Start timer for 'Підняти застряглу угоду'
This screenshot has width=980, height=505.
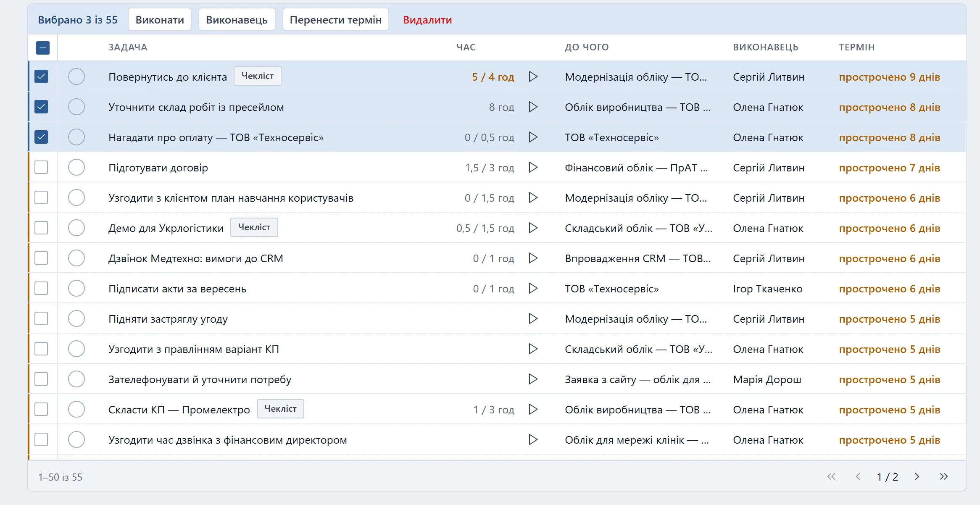533,318
